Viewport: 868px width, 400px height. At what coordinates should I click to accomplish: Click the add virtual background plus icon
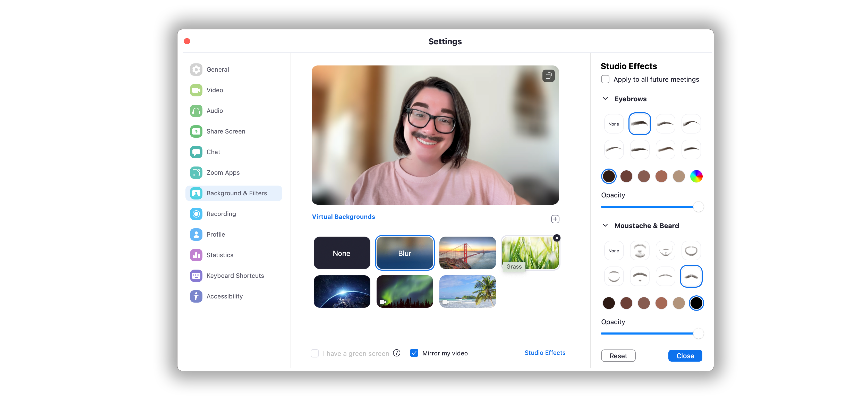click(555, 219)
